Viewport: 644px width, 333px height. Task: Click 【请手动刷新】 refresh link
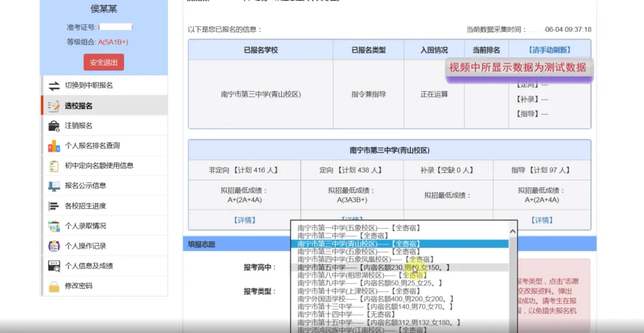coord(549,50)
